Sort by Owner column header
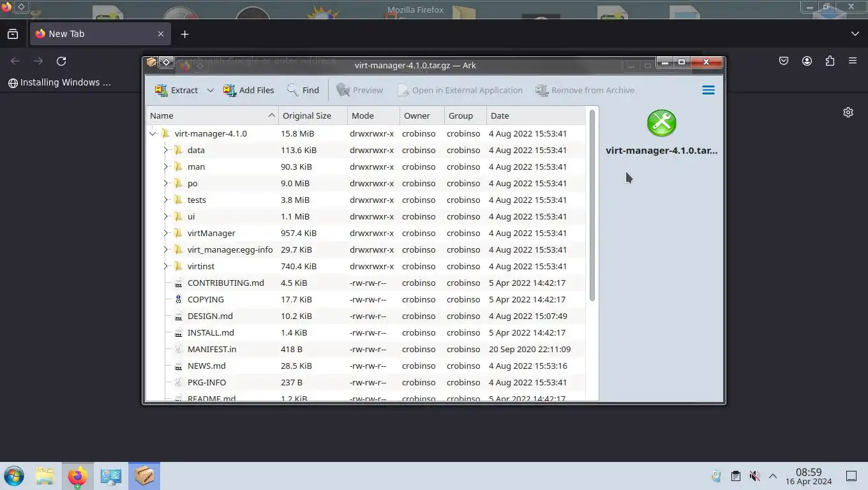Viewport: 868px width, 490px height. 422,115
